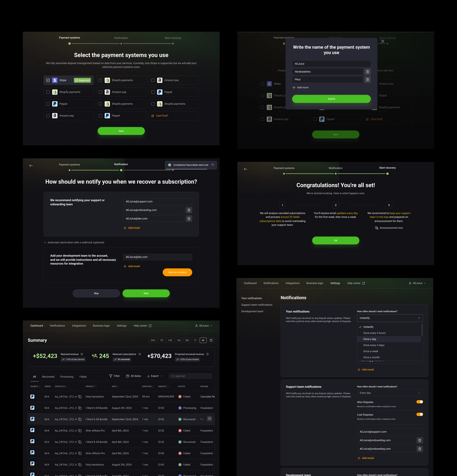The width and height of the screenshot is (457, 476).
Task: Focus the 'Input text' search field
Action: (190, 376)
